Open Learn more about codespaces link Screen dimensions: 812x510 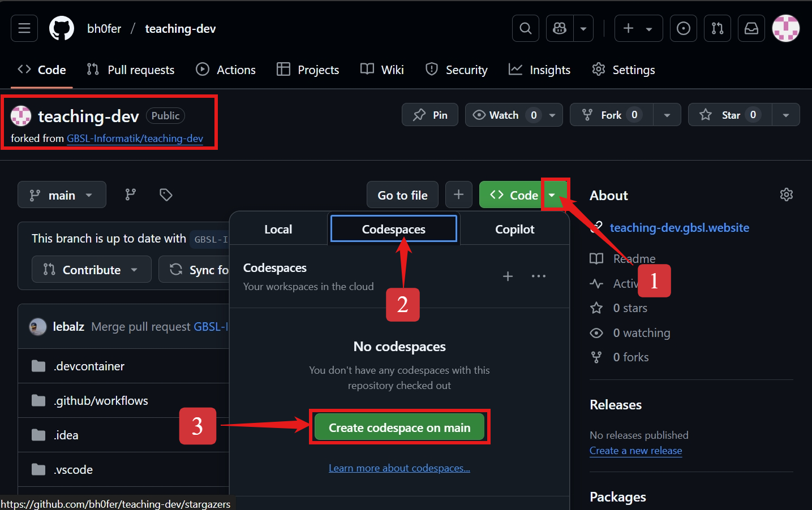(x=399, y=468)
